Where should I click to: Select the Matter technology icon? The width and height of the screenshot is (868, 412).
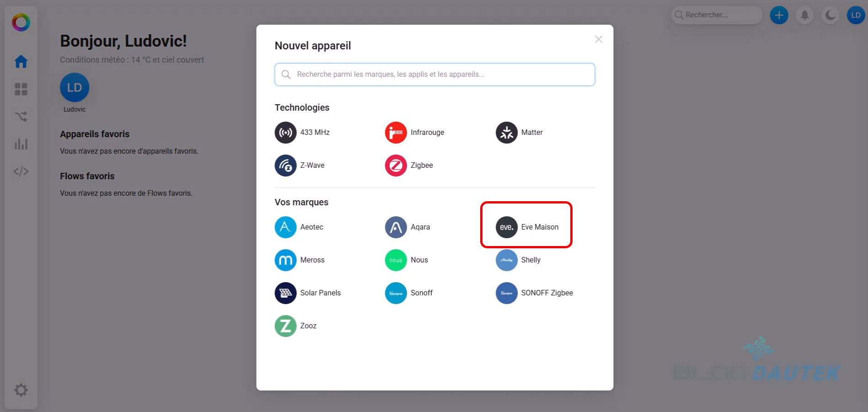tap(507, 133)
